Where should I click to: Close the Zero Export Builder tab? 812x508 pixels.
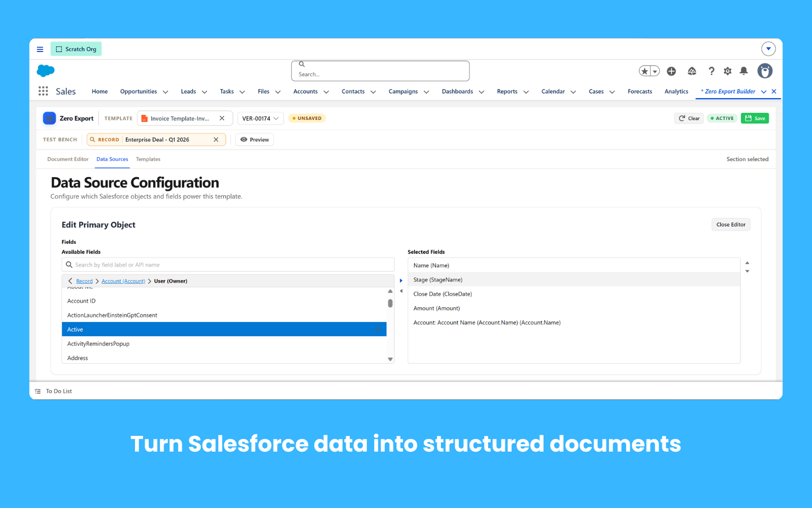click(x=774, y=91)
